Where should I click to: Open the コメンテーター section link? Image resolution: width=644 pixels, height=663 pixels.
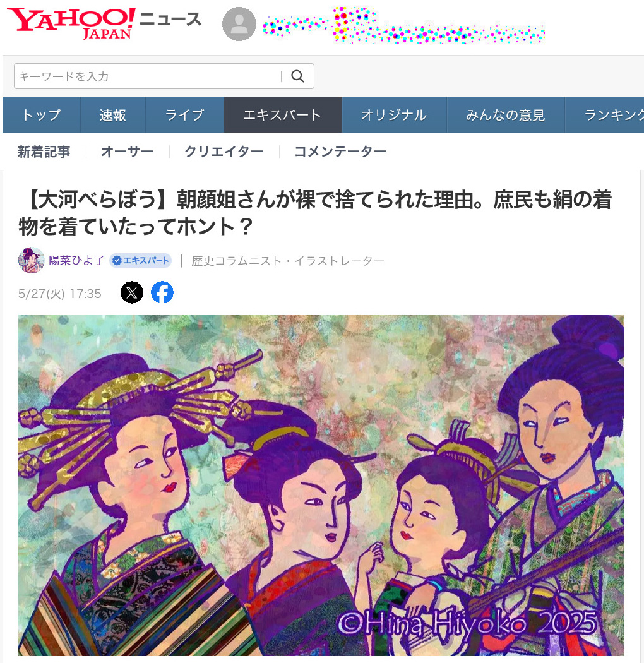[340, 152]
